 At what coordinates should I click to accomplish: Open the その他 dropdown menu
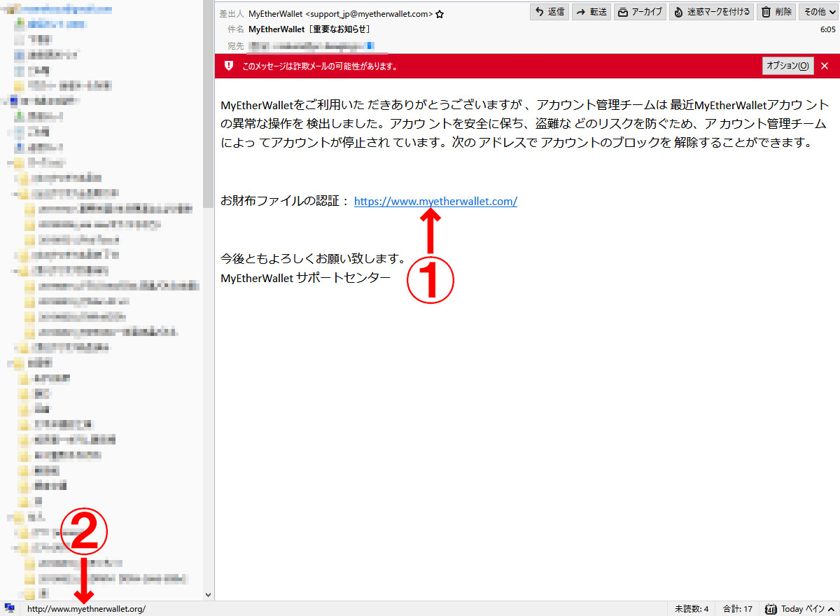pos(818,12)
